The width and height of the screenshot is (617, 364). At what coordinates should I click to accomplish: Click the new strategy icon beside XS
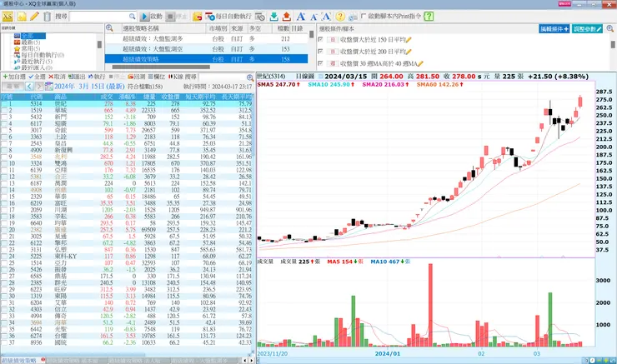22,17
